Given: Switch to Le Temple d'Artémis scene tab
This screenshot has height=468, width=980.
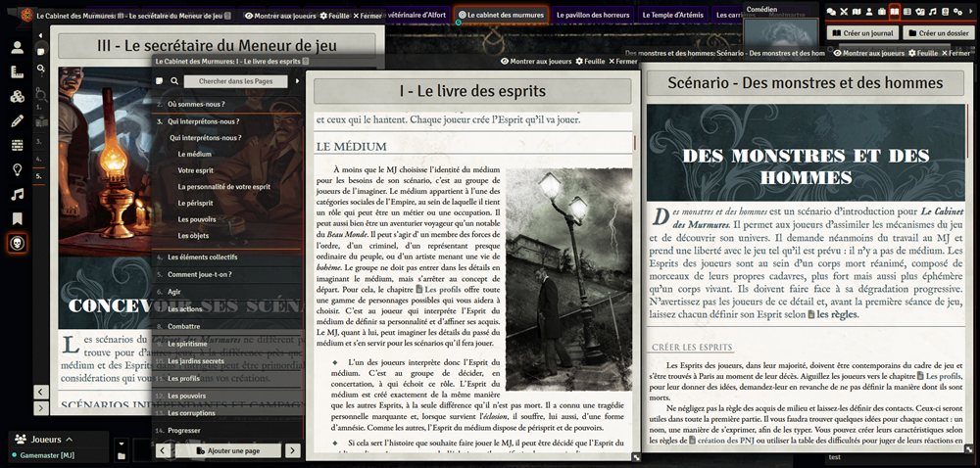Looking at the screenshot, I should [674, 16].
